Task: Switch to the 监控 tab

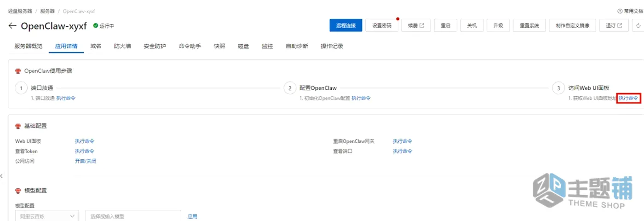Action: click(267, 46)
